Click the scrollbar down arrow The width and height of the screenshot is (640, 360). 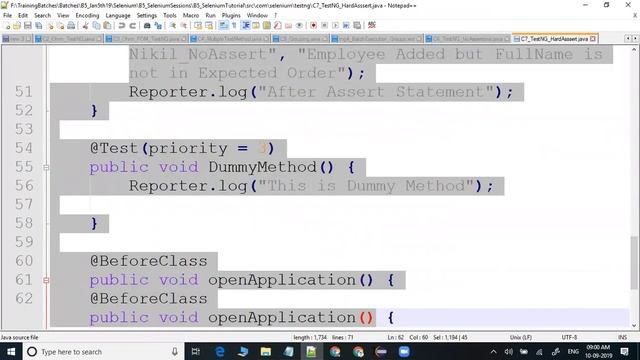[x=634, y=325]
